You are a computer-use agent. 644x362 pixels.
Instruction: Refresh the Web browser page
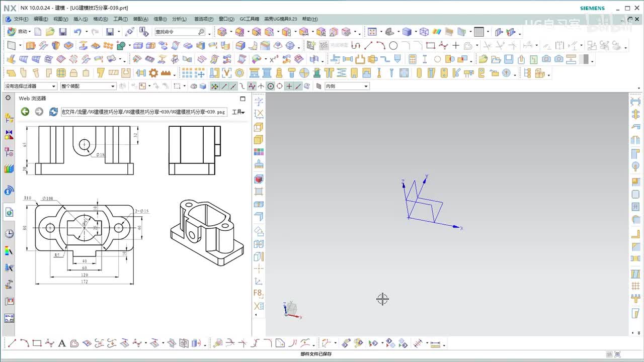(53, 112)
